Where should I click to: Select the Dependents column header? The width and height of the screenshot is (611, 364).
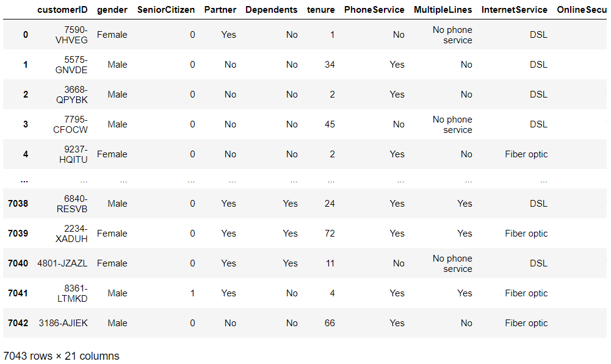272,10
